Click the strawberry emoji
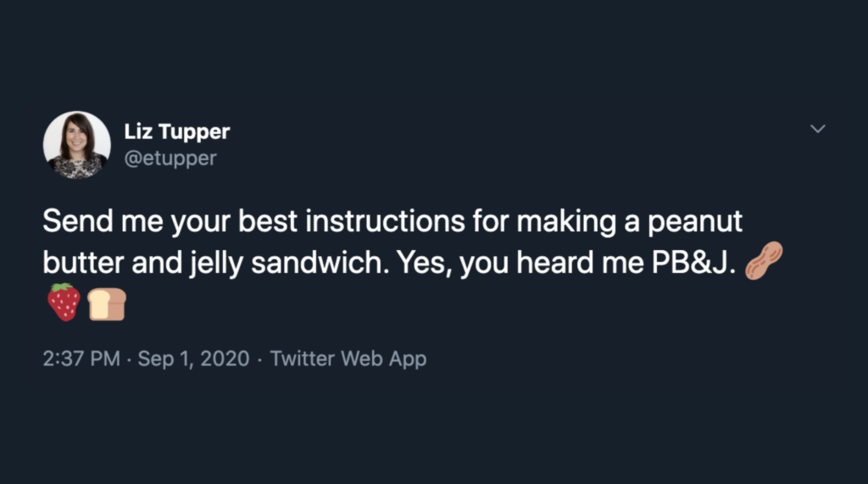 [64, 303]
